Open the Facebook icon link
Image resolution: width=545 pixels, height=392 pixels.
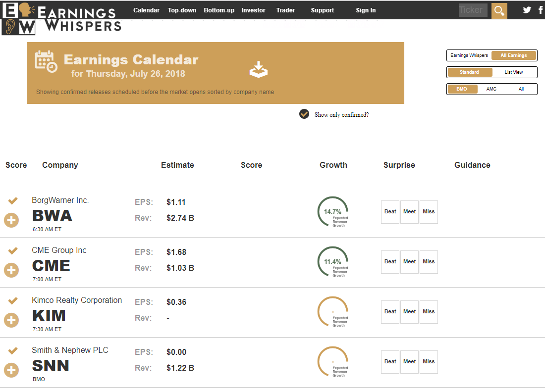[541, 10]
